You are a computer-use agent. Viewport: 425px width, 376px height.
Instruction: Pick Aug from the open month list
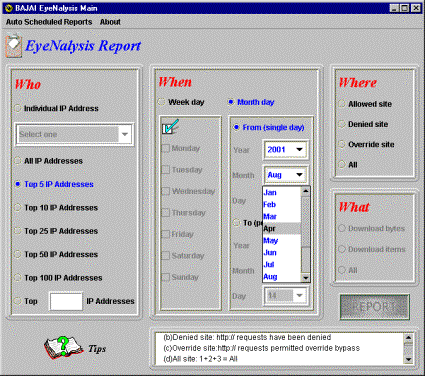(x=282, y=276)
